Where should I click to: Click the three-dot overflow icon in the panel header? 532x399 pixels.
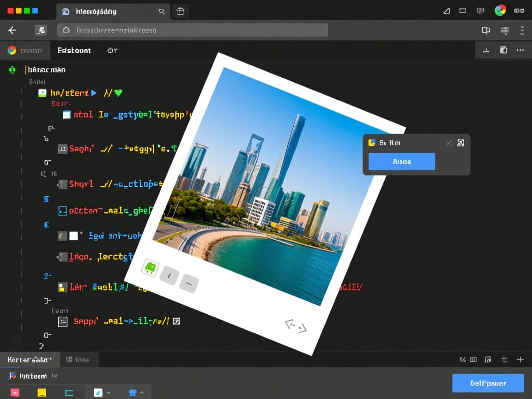pyautogui.click(x=520, y=50)
